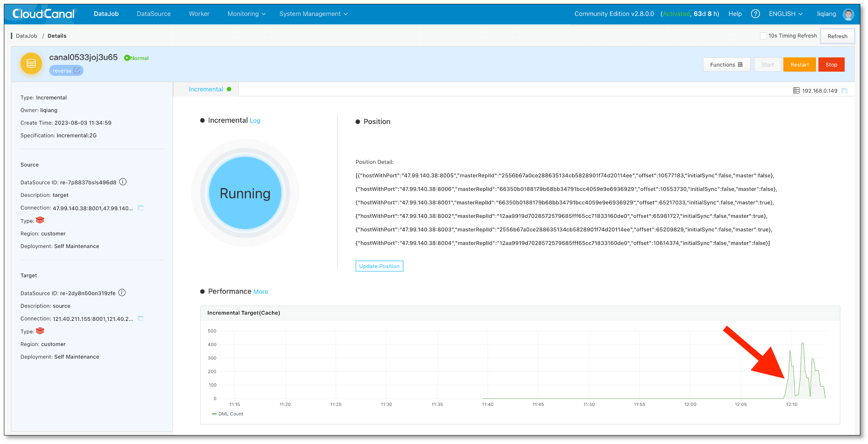Copy the source connection address
The image size is (868, 444).
pos(141,207)
